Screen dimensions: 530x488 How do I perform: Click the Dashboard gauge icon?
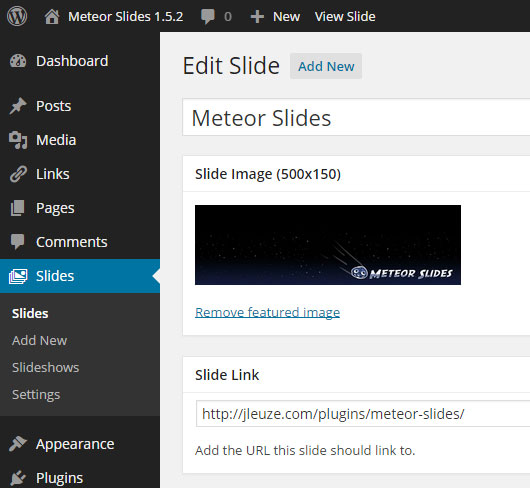click(18, 61)
